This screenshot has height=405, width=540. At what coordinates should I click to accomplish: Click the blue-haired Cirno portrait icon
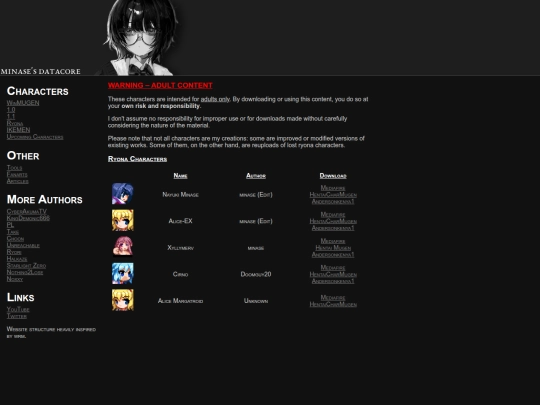[123, 273]
